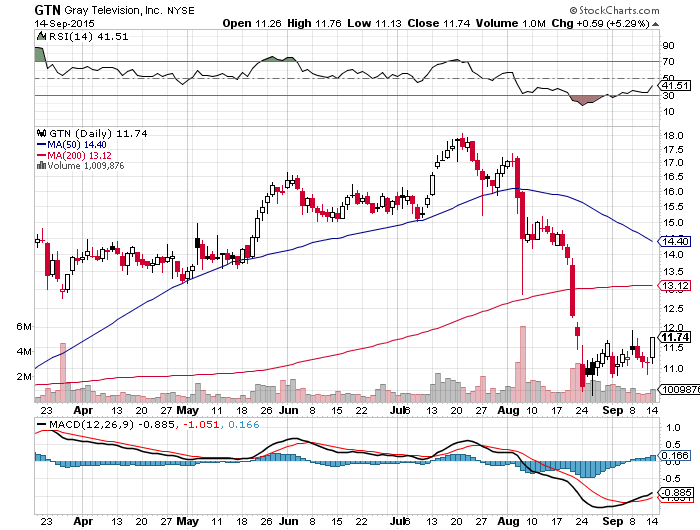
Task: Click the black MACD legend line swatch
Action: tap(42, 425)
